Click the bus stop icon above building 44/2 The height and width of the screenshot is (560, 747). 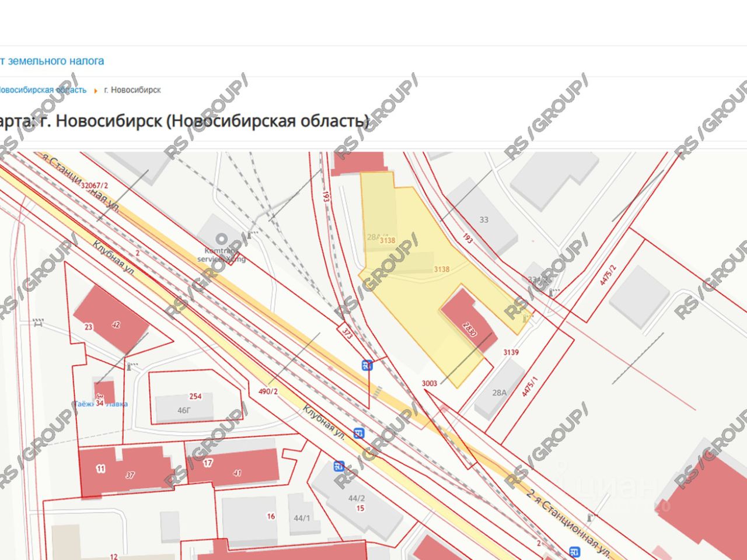point(338,466)
